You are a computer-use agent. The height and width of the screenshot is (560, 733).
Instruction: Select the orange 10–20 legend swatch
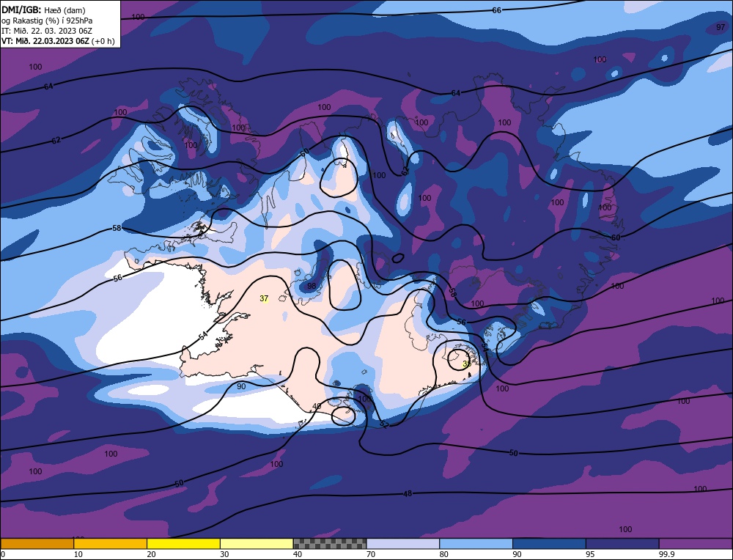[111, 543]
